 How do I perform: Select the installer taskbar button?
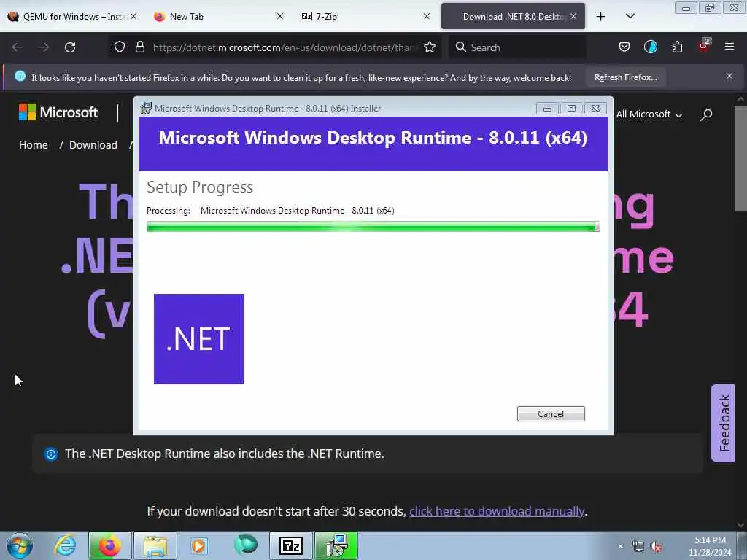(336, 545)
